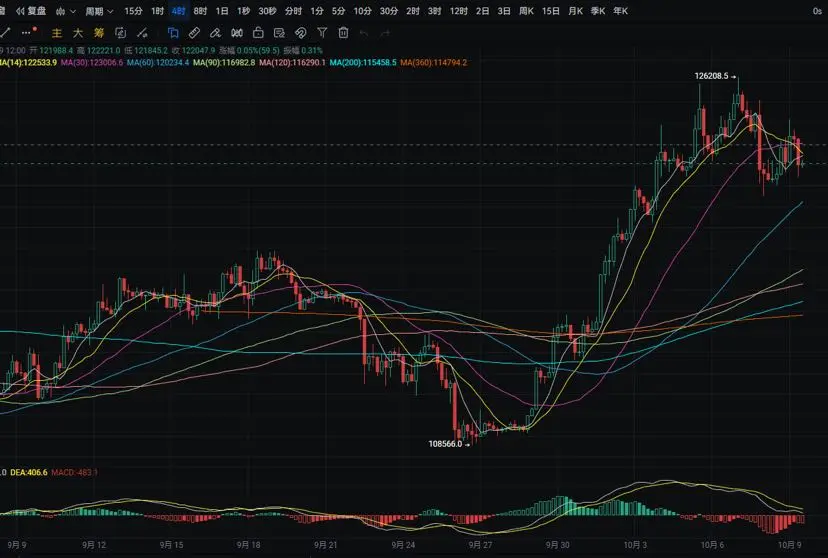Switch to the 月K monthly chart
Image resolution: width=828 pixels, height=558 pixels.
[x=576, y=11]
